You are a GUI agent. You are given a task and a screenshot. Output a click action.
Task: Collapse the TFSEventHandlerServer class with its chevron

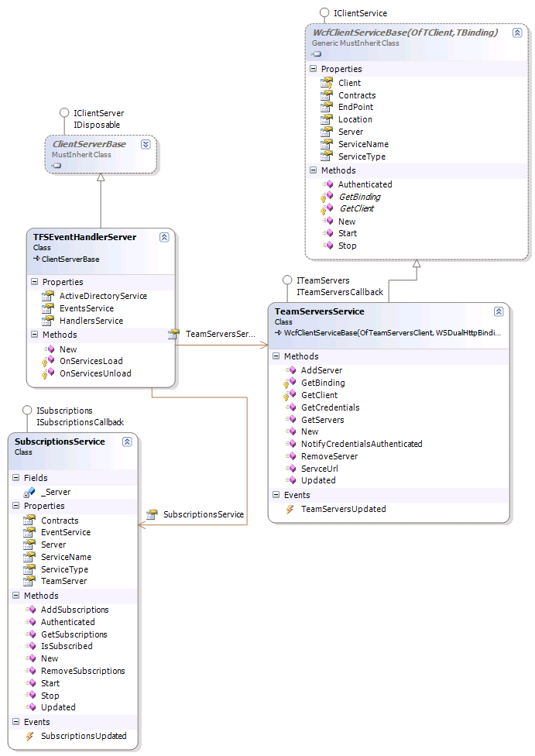pos(164,237)
